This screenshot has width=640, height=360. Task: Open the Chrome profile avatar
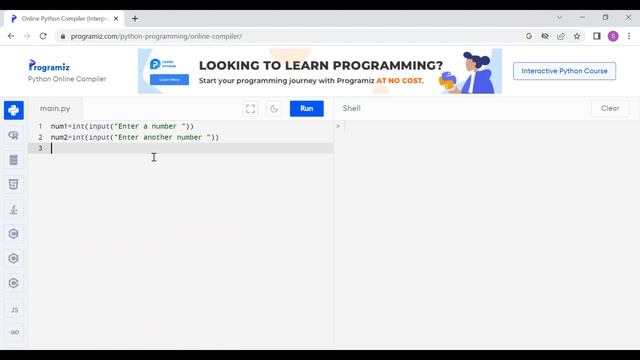point(613,36)
